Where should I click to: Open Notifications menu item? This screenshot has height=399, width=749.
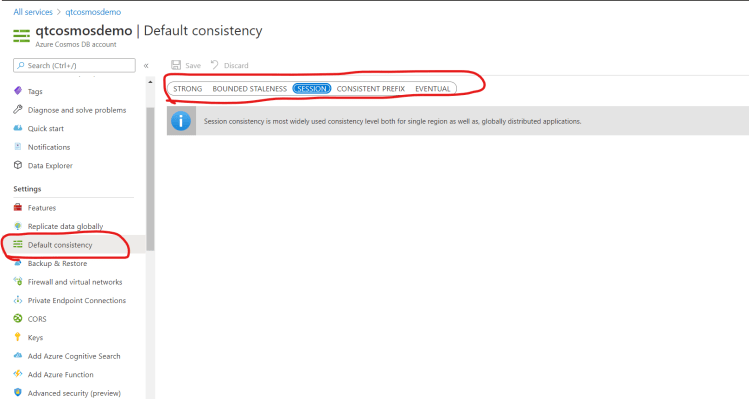(x=49, y=147)
